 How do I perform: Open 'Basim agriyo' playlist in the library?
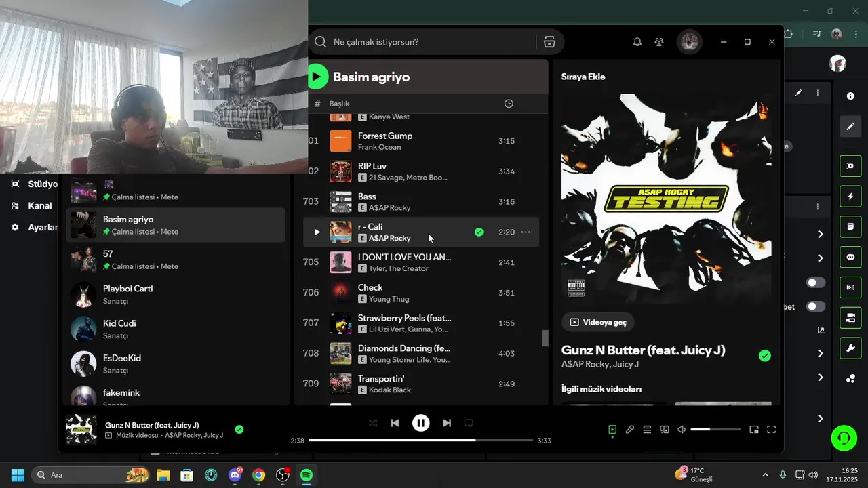pyautogui.click(x=176, y=225)
